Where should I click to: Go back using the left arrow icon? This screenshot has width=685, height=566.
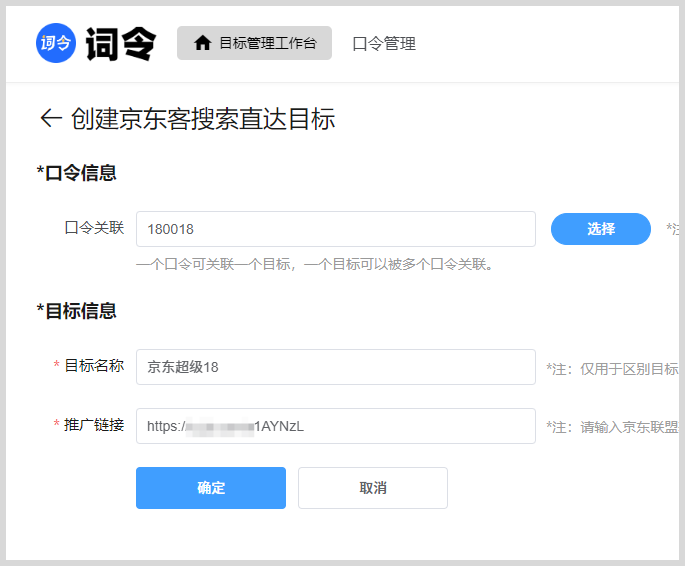pos(50,119)
